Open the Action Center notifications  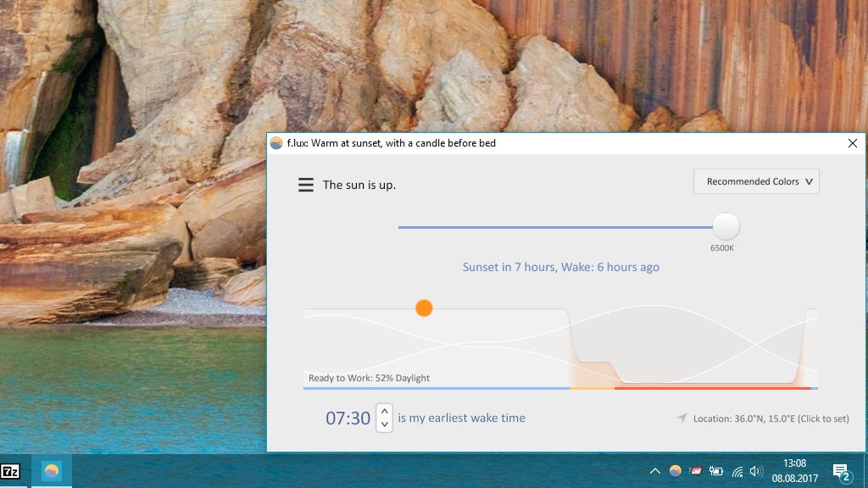coord(841,472)
